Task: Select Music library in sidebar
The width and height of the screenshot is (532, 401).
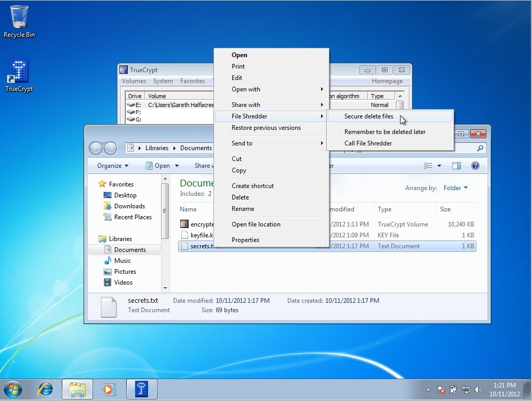Action: pyautogui.click(x=117, y=261)
